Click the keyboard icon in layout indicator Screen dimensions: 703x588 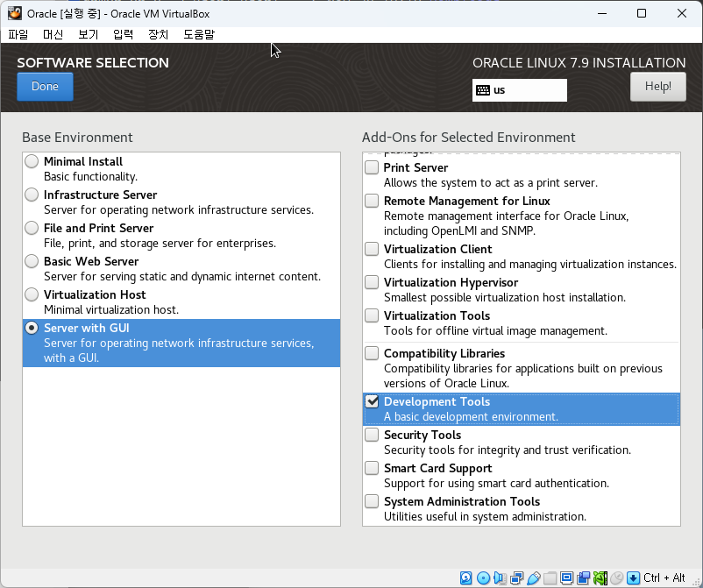tap(483, 90)
